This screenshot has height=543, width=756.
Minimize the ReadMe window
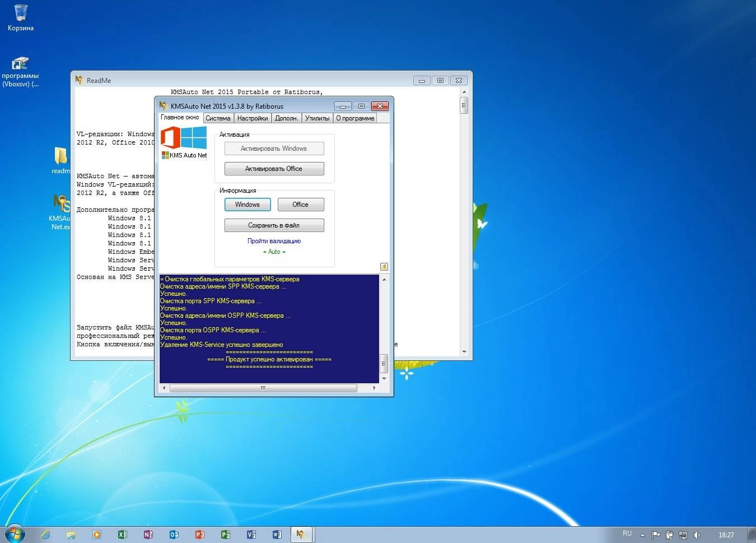pos(422,80)
